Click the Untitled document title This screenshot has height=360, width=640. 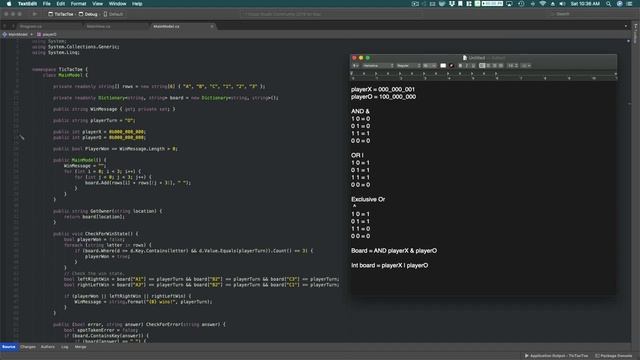[x=476, y=58]
